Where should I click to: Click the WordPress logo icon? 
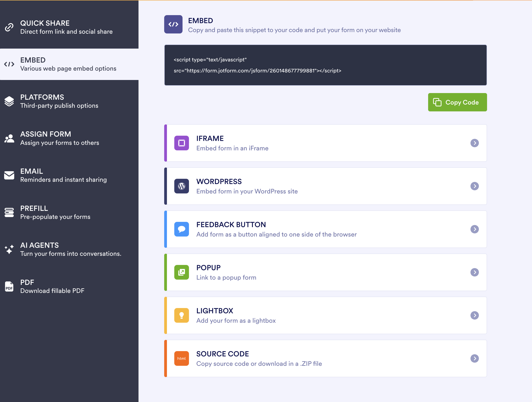(182, 186)
